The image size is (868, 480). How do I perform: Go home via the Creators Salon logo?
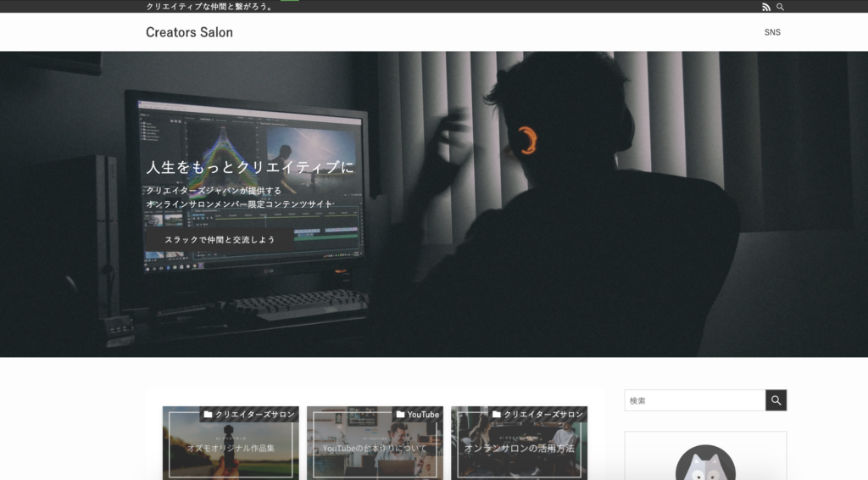[x=189, y=32]
